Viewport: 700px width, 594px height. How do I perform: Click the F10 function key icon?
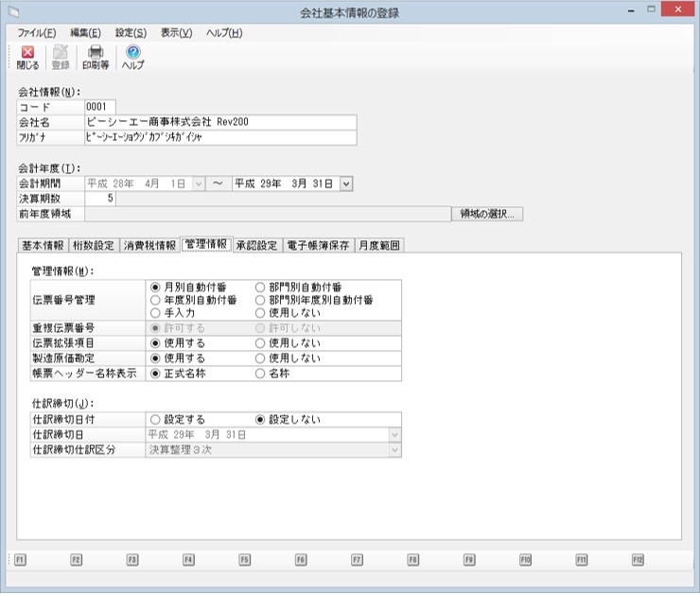pyautogui.click(x=525, y=560)
